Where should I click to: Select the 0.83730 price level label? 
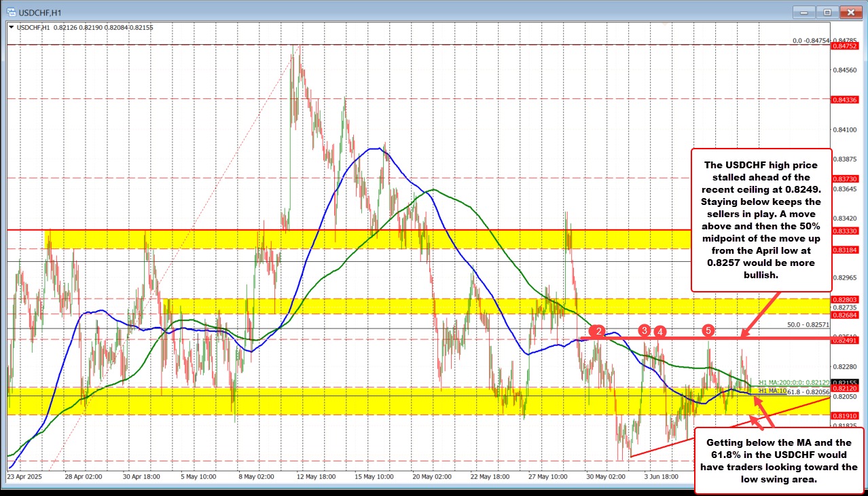[x=845, y=178]
